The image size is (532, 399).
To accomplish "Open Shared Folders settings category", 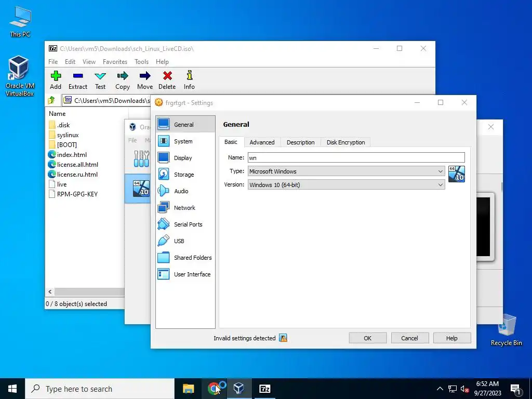I will (185, 258).
